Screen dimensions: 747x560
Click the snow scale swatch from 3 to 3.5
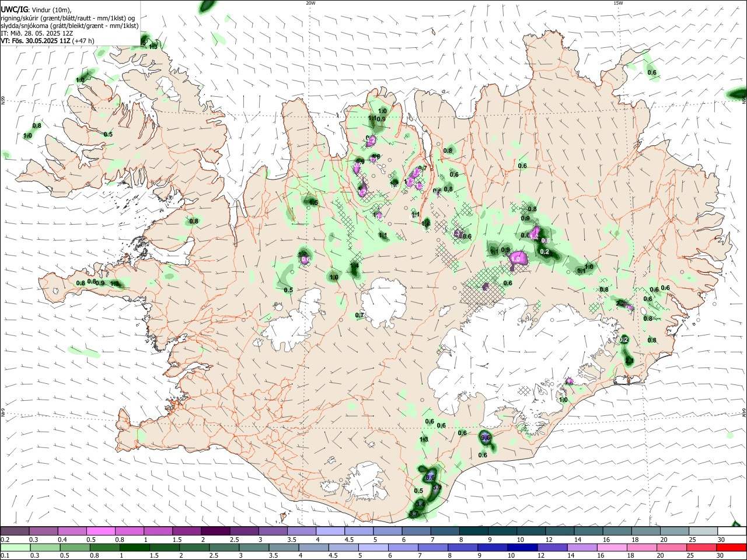[x=273, y=531]
